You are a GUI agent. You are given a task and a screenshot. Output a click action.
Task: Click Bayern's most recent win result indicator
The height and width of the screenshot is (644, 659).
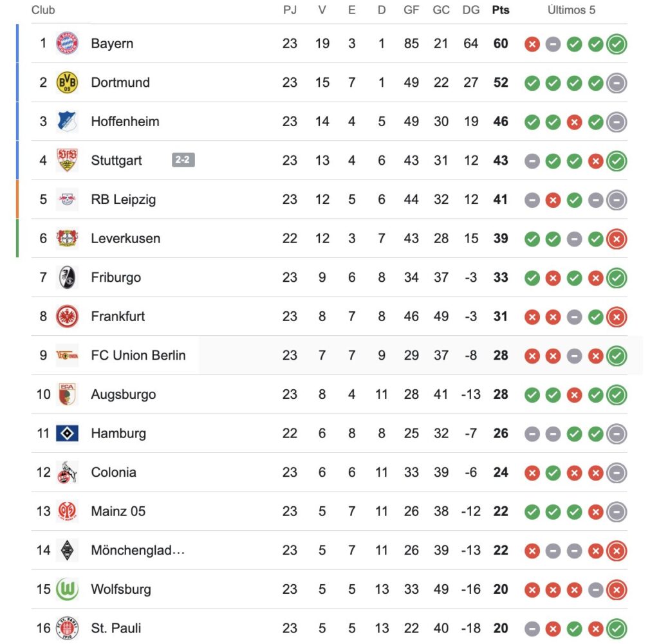[617, 44]
